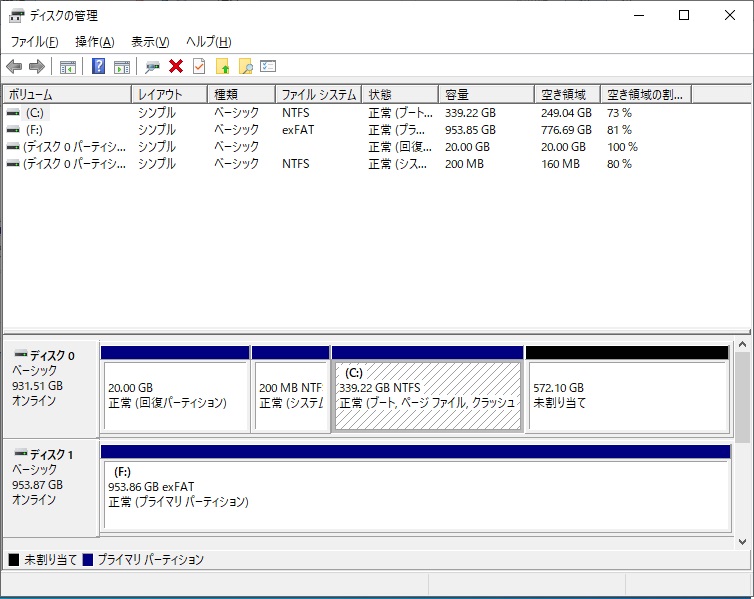Click the drive icon beside (F:) in list
This screenshot has height=599, width=754.
pos(13,130)
